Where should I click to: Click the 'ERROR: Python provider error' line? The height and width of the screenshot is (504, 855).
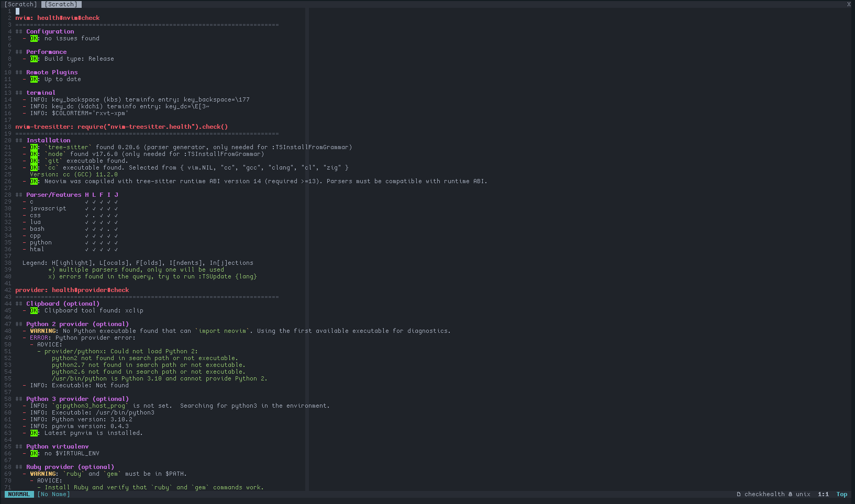pos(79,338)
